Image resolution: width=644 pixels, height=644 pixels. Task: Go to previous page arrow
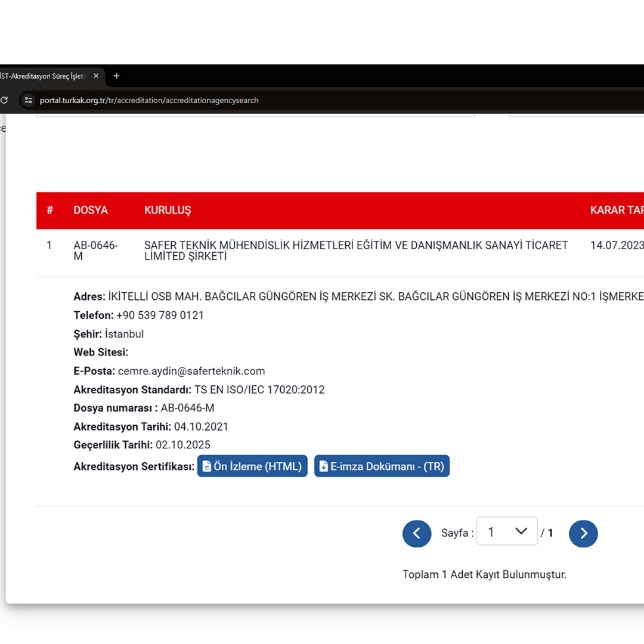pos(416,534)
